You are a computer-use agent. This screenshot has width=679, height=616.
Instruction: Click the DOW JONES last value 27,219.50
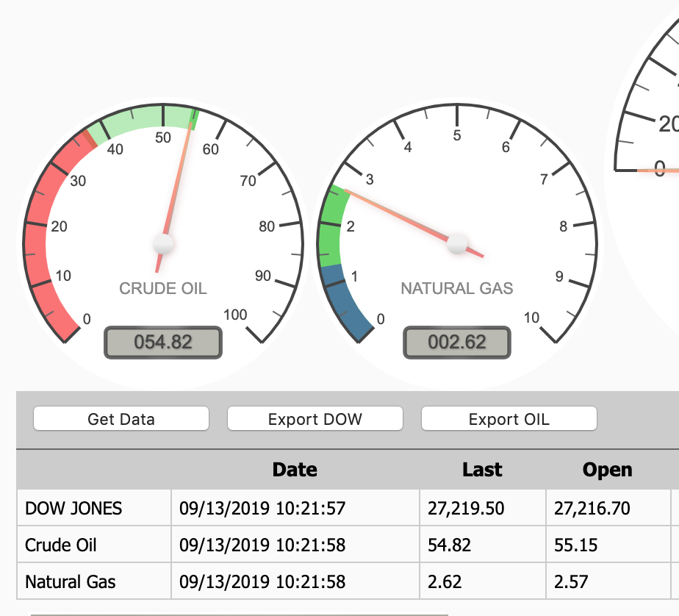point(466,508)
